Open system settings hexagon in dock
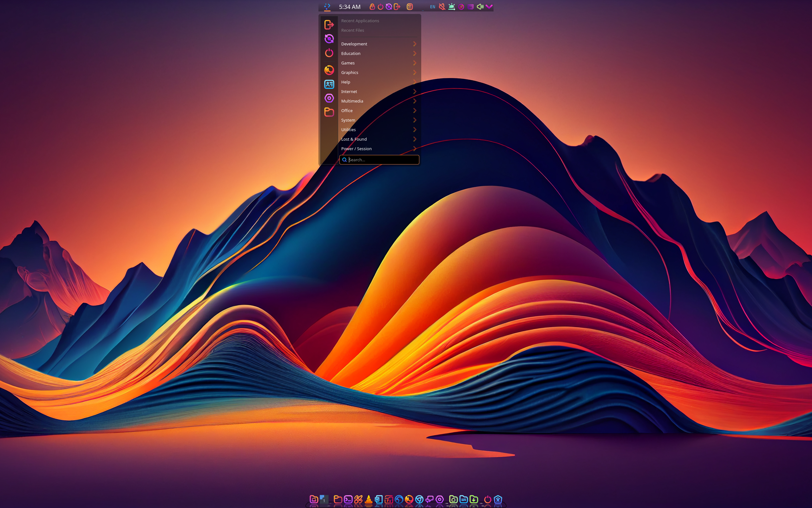The width and height of the screenshot is (812, 508). click(440, 499)
